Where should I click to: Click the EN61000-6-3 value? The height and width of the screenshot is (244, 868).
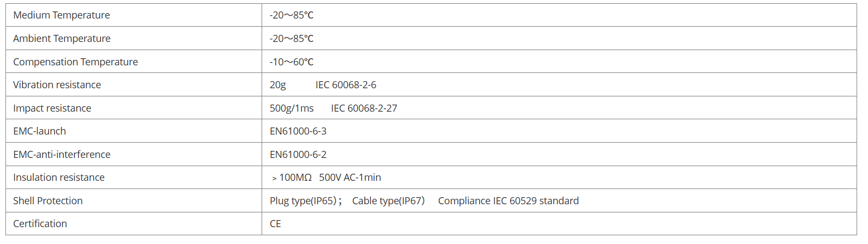(x=298, y=131)
